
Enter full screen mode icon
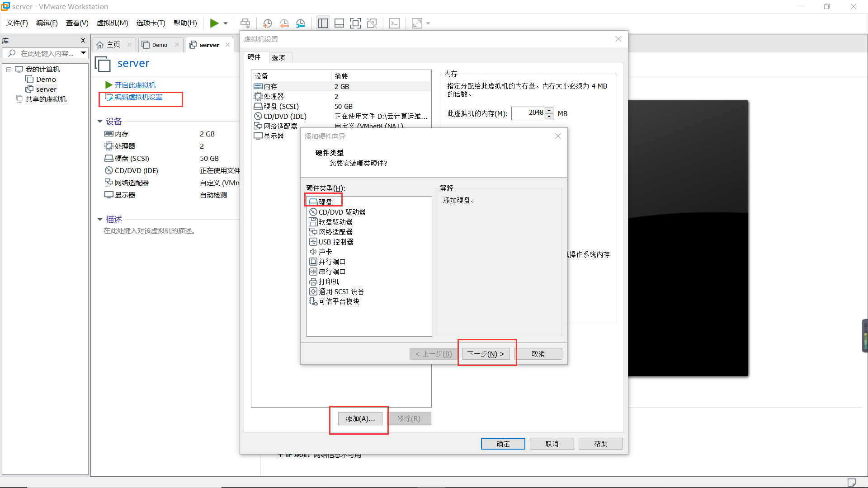click(x=355, y=23)
